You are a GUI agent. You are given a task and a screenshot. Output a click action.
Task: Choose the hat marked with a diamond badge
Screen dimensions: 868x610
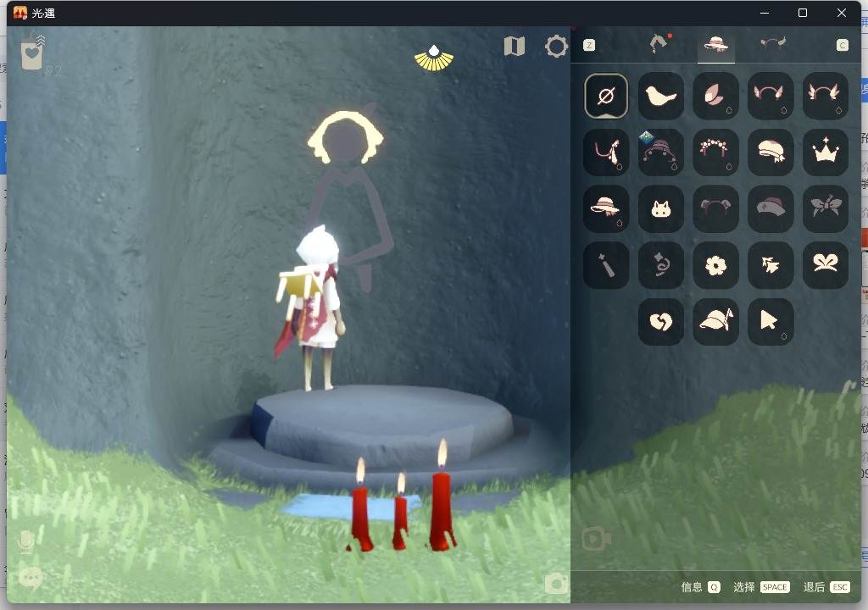pyautogui.click(x=660, y=152)
